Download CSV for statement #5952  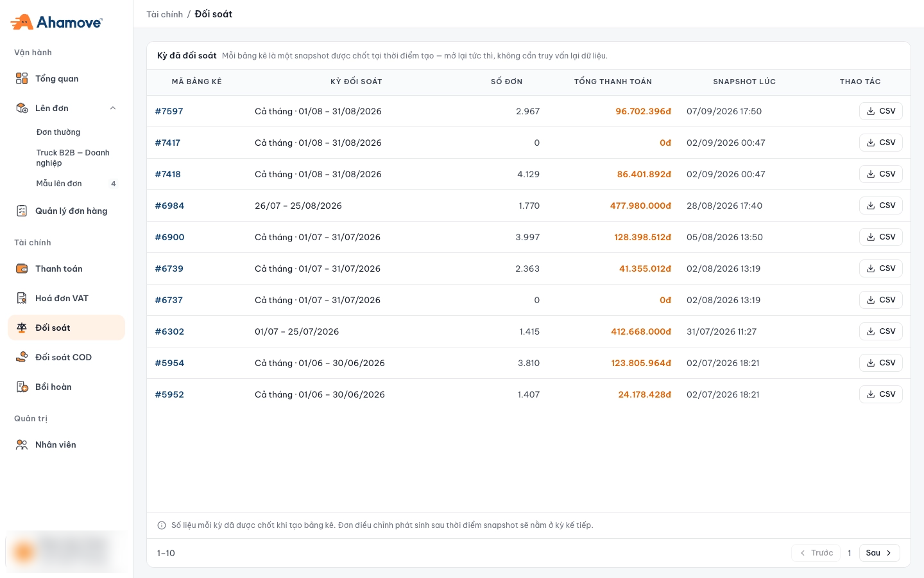coord(881,394)
